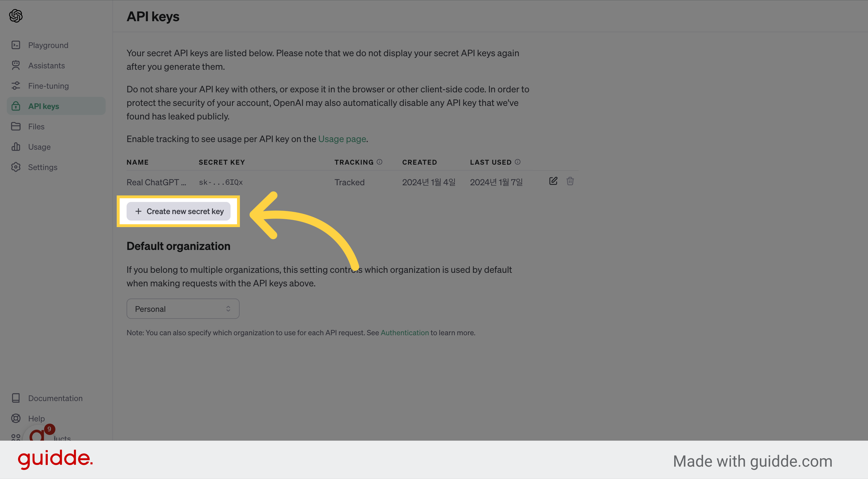Follow the Usage page link
This screenshot has height=479, width=868.
pos(342,139)
